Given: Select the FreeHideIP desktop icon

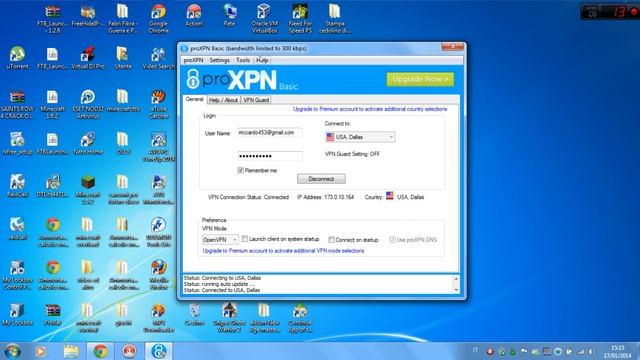Looking at the screenshot, I should tap(88, 16).
